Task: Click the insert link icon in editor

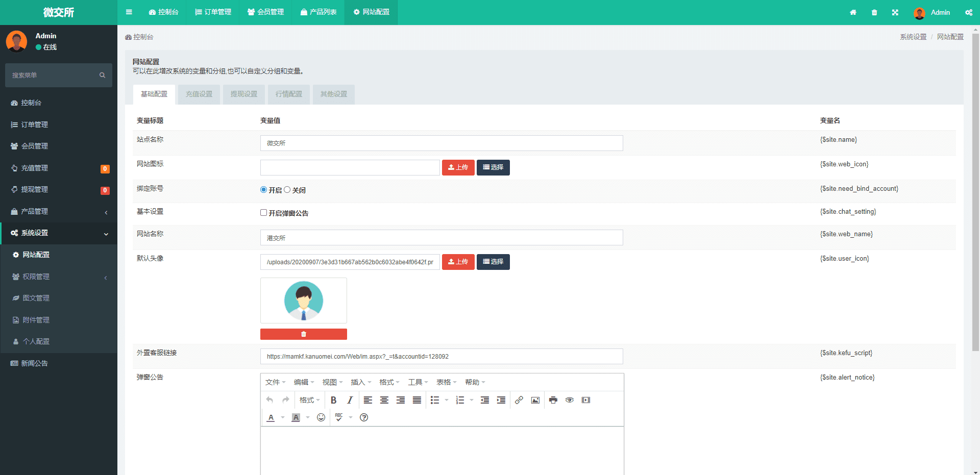Action: (519, 401)
